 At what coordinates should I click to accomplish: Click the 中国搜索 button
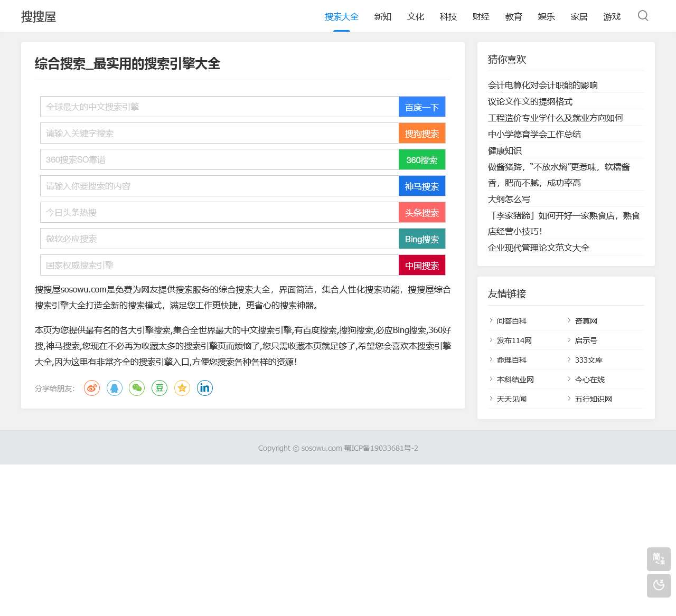(x=422, y=265)
